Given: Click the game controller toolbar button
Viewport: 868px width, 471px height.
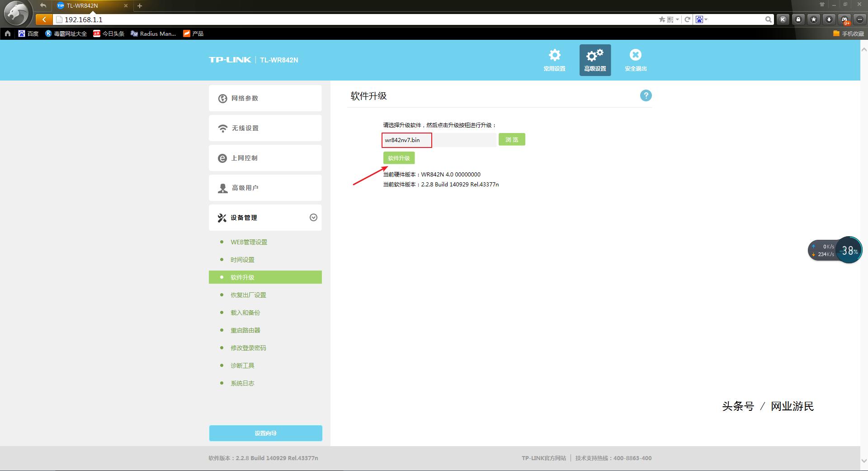Looking at the screenshot, I should click(x=844, y=19).
